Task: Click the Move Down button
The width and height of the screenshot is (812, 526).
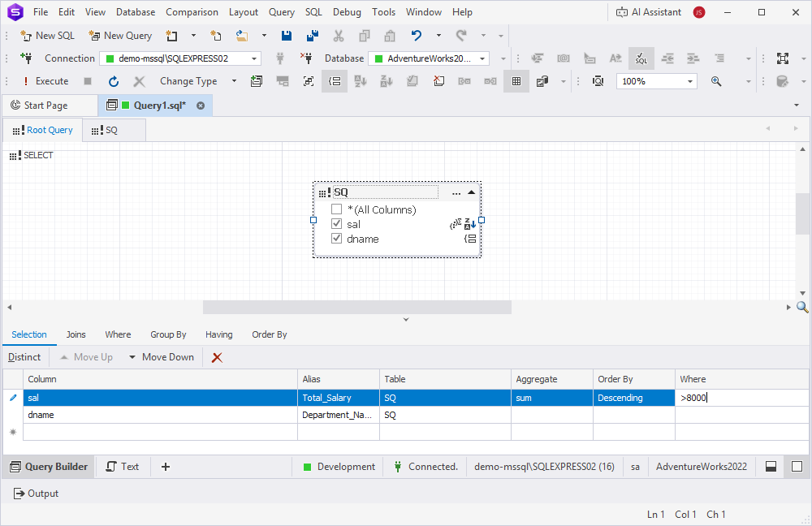Action: pos(162,357)
